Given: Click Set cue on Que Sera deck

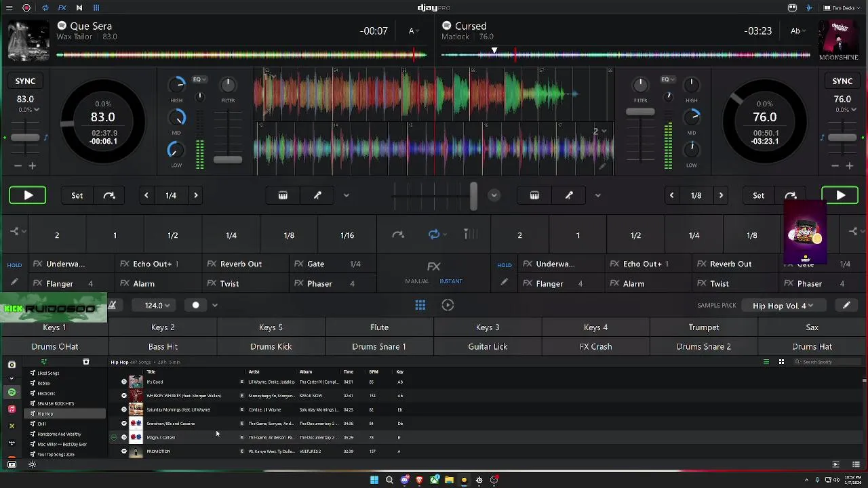Looking at the screenshot, I should click(x=77, y=195).
